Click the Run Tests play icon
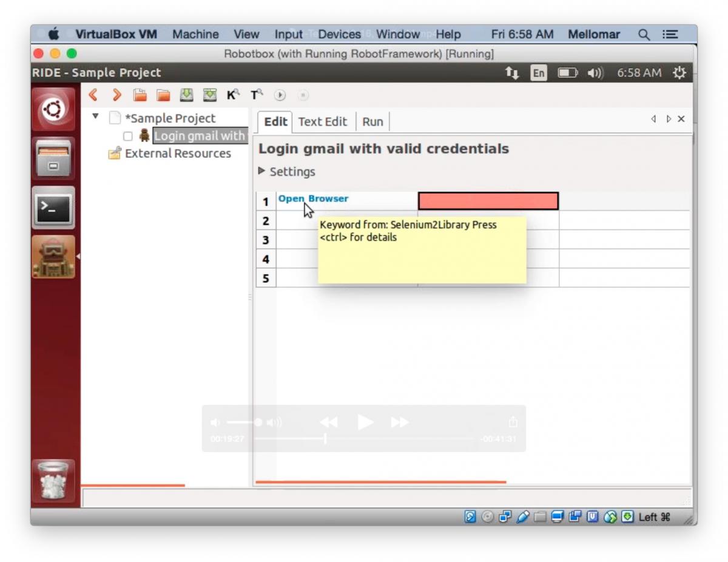Viewport: 728px width, 562px height. click(280, 95)
